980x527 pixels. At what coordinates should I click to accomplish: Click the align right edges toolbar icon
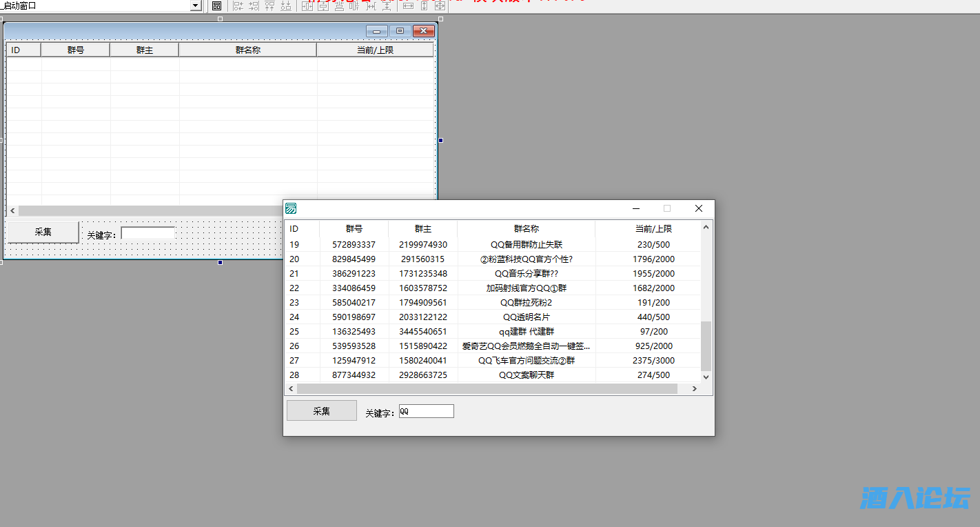[254, 6]
